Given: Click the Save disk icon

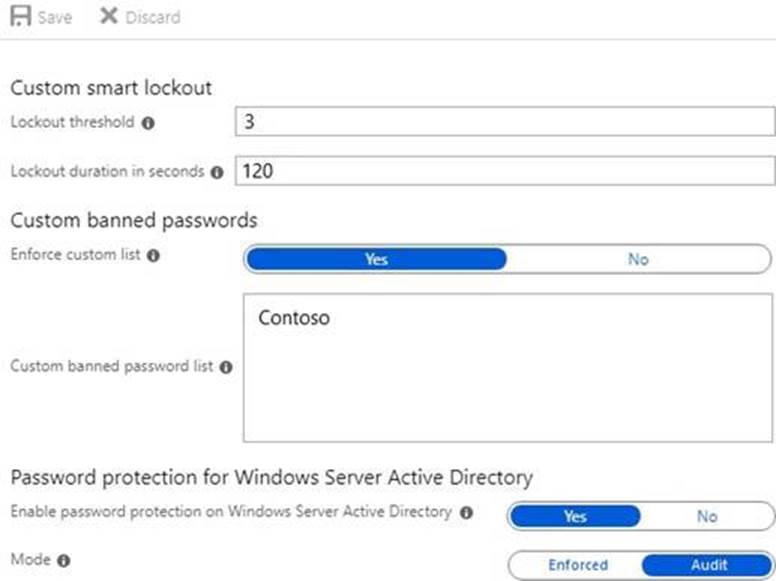Looking at the screenshot, I should pyautogui.click(x=20, y=17).
